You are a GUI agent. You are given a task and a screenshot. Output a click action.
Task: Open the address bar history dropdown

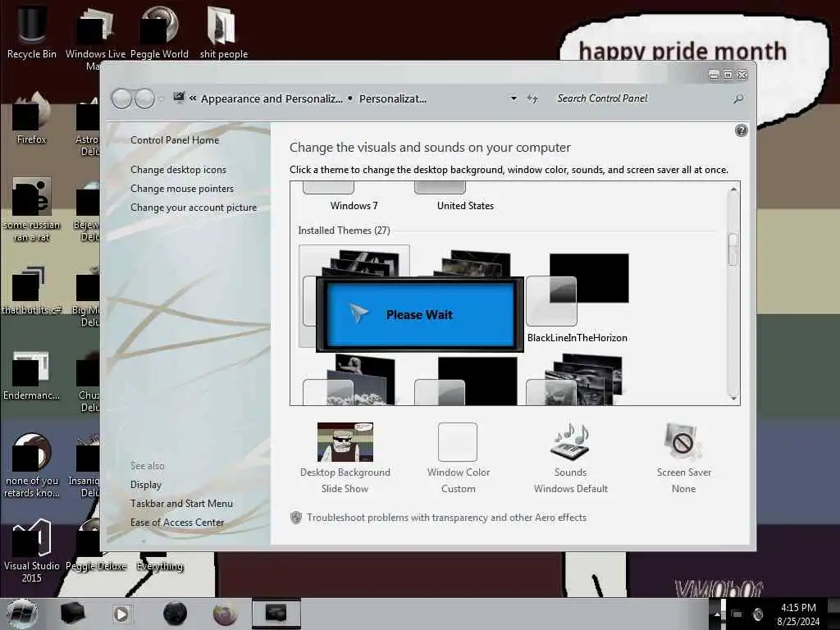click(x=514, y=98)
